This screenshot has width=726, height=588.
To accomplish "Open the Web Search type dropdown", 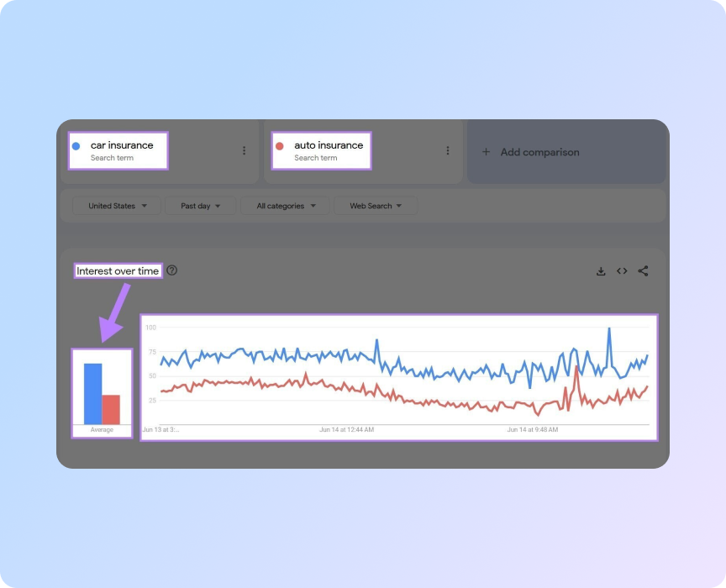I will pos(375,206).
